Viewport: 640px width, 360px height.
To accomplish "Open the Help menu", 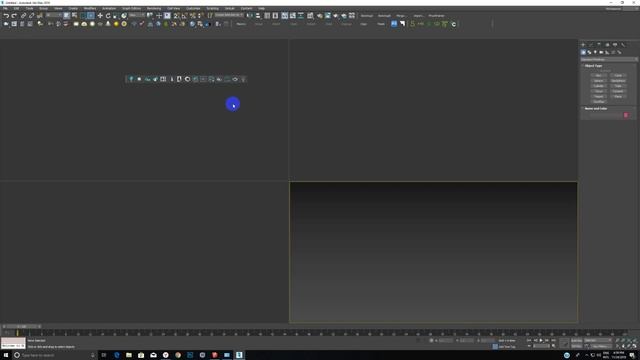I will click(261, 8).
